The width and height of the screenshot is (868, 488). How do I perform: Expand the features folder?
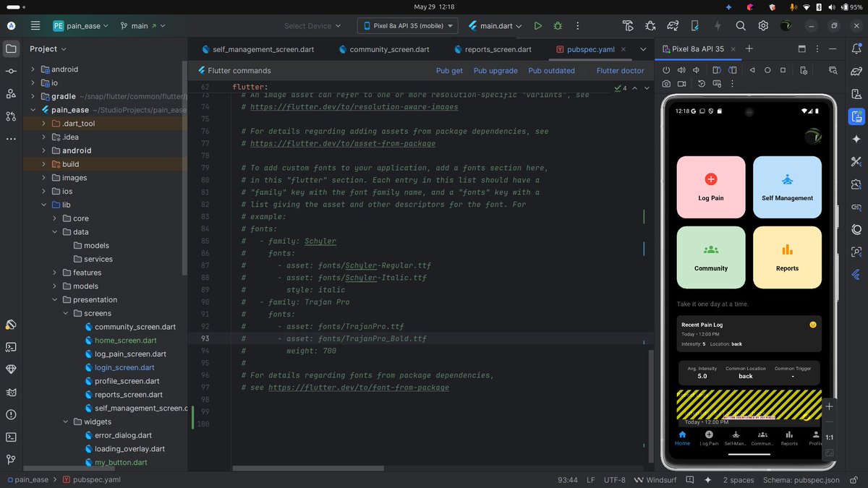55,273
